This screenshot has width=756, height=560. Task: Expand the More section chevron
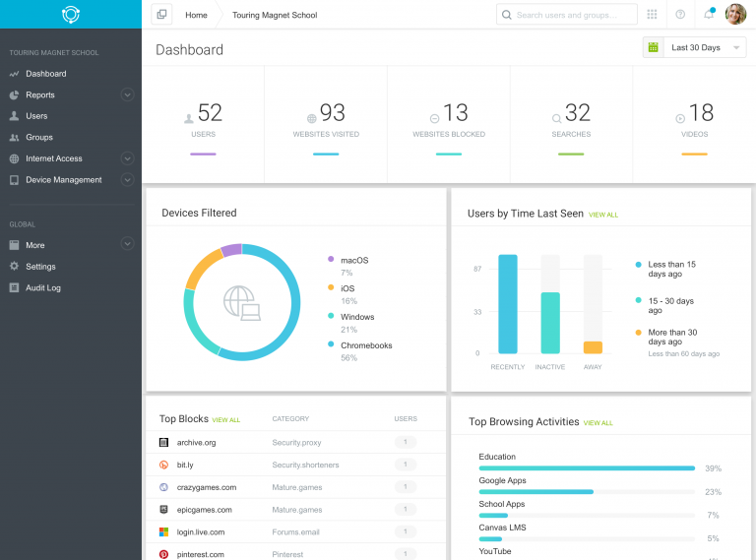tap(127, 244)
